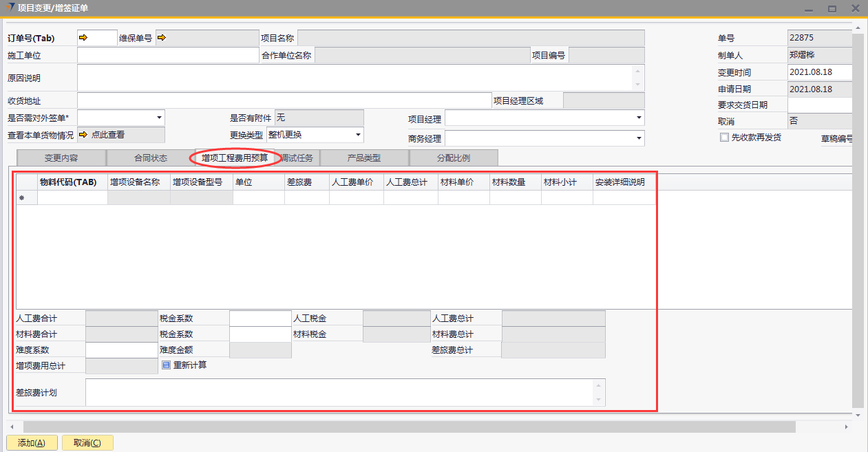868x452 pixels.
Task: Click the 重新计算 recalculate icon
Action: [x=166, y=365]
